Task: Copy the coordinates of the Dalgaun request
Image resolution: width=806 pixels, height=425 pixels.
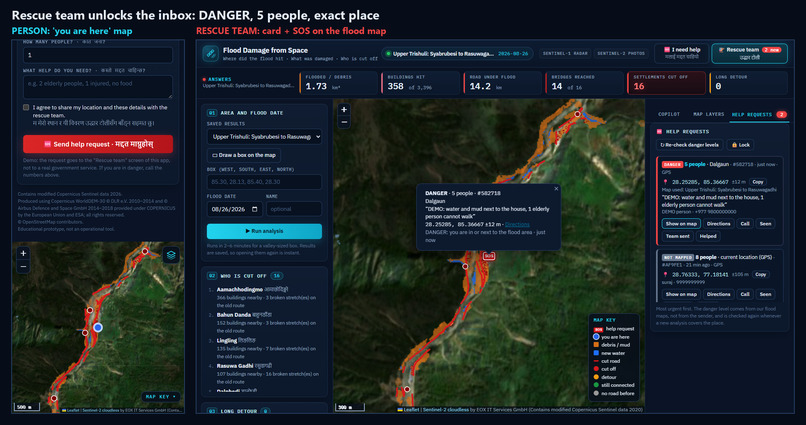Action: coord(758,182)
